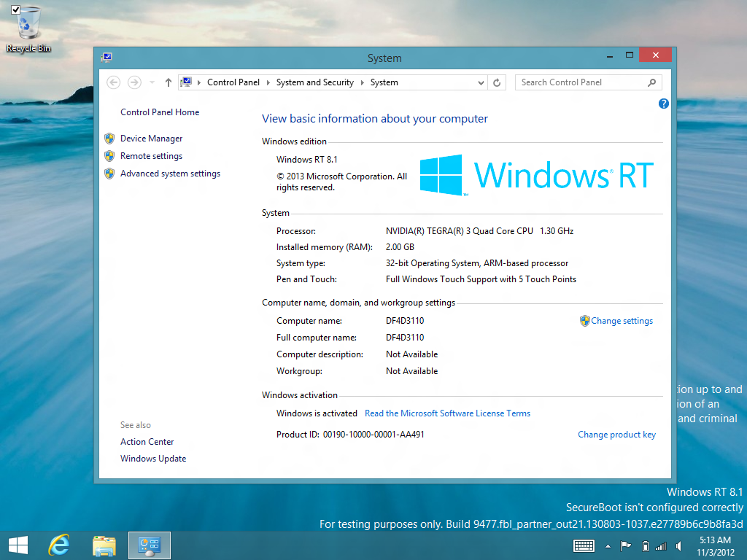
Task: Open File Explorer from the taskbar
Action: [104, 545]
